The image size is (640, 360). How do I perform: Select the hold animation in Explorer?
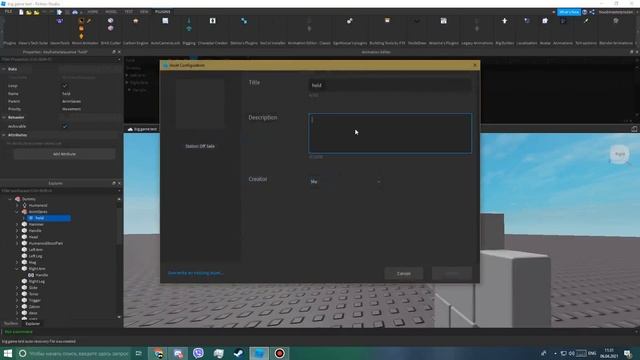click(49, 218)
